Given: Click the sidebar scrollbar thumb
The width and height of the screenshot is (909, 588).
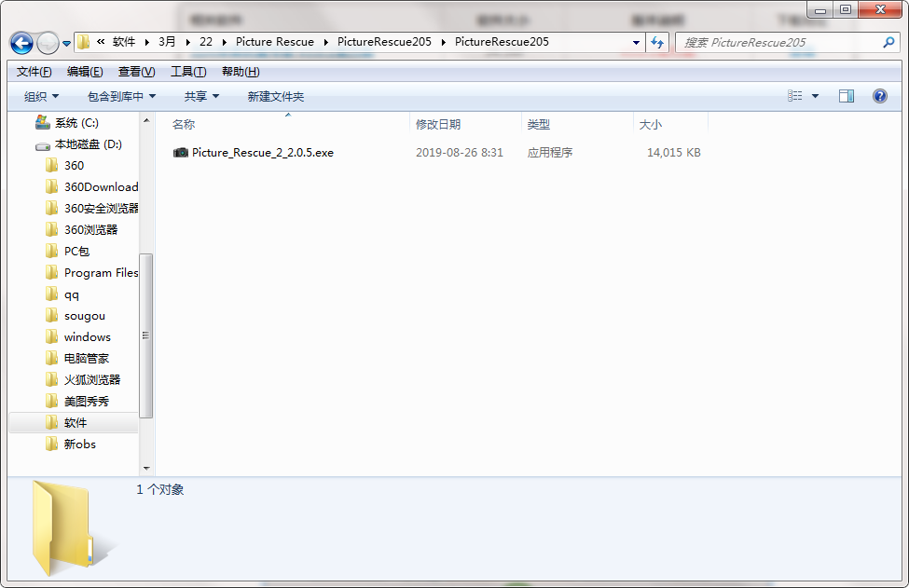Looking at the screenshot, I should pyautogui.click(x=146, y=335).
